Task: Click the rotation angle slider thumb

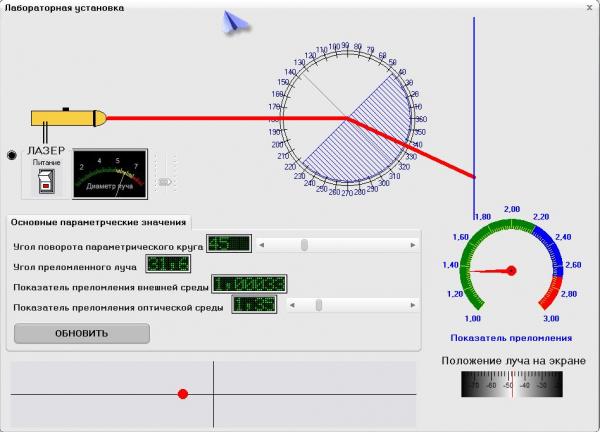Action: point(304,245)
